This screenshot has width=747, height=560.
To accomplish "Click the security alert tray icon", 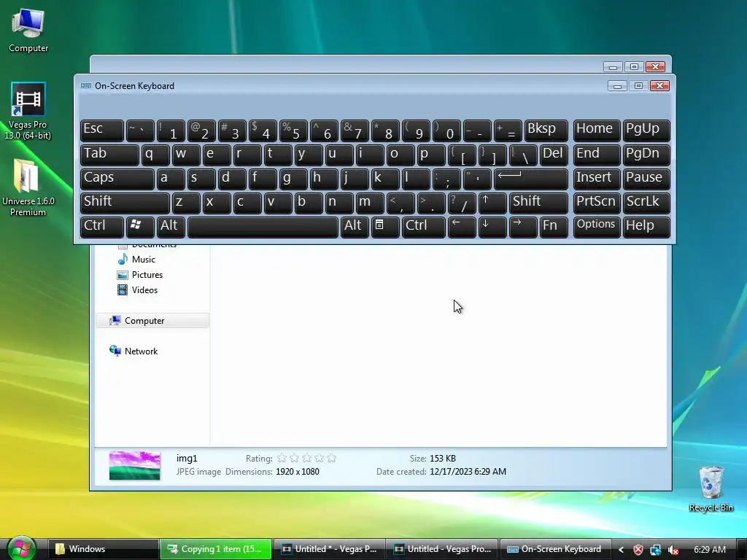I will pos(638,550).
